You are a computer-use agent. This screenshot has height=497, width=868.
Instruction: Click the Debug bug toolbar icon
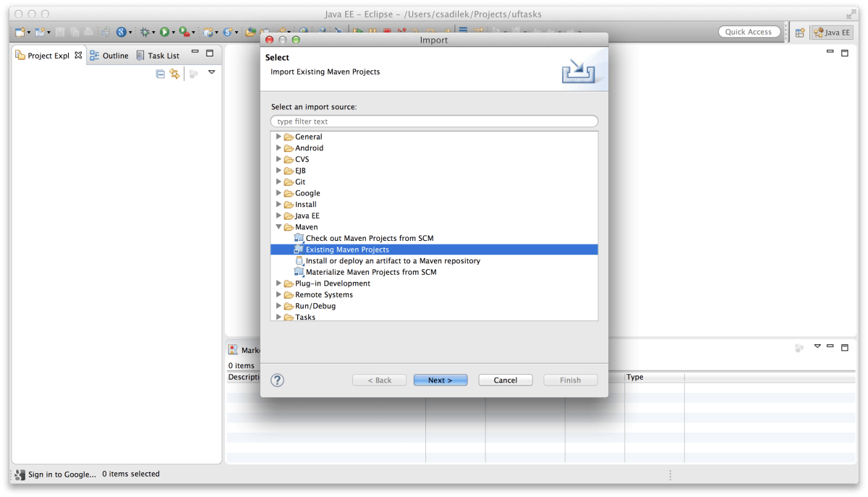(x=145, y=32)
